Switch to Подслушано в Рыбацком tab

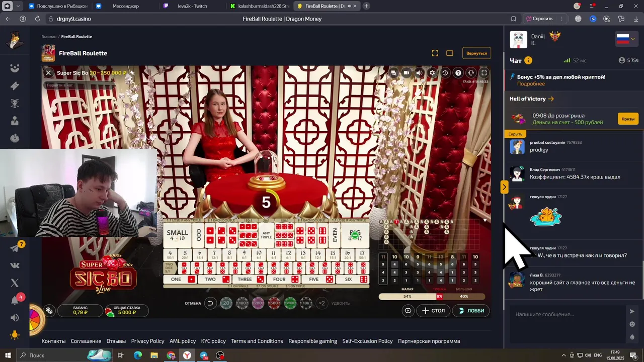point(59,6)
